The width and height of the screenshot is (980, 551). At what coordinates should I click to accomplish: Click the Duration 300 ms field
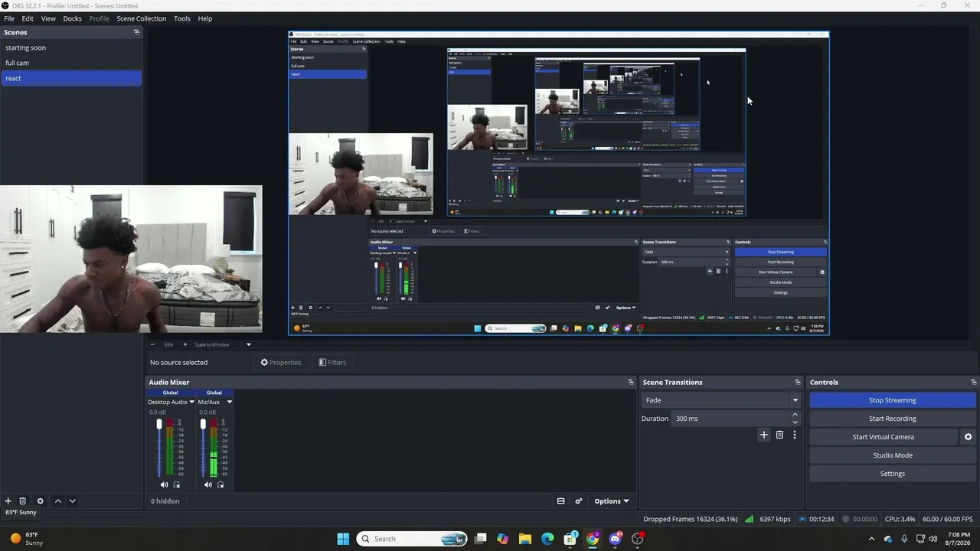tap(730, 419)
